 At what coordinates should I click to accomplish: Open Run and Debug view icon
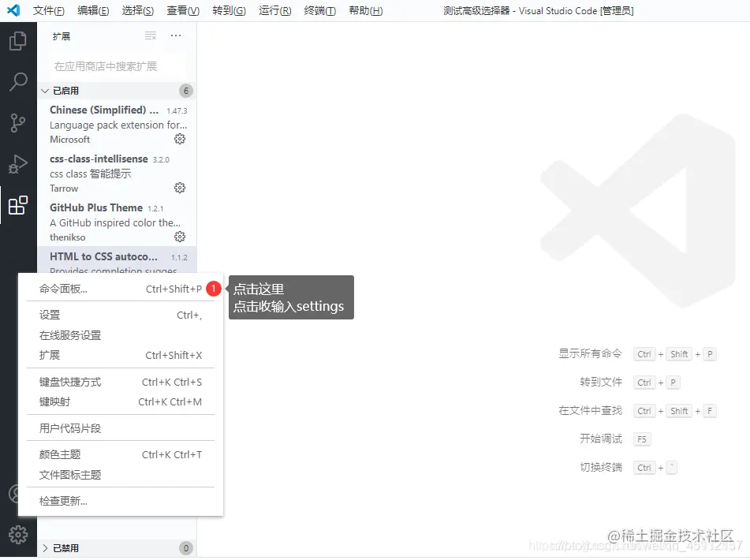[17, 164]
